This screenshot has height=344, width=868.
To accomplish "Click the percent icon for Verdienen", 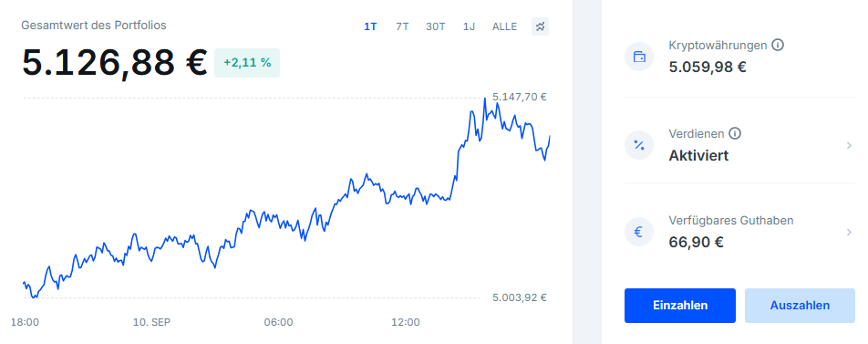I will 639,145.
